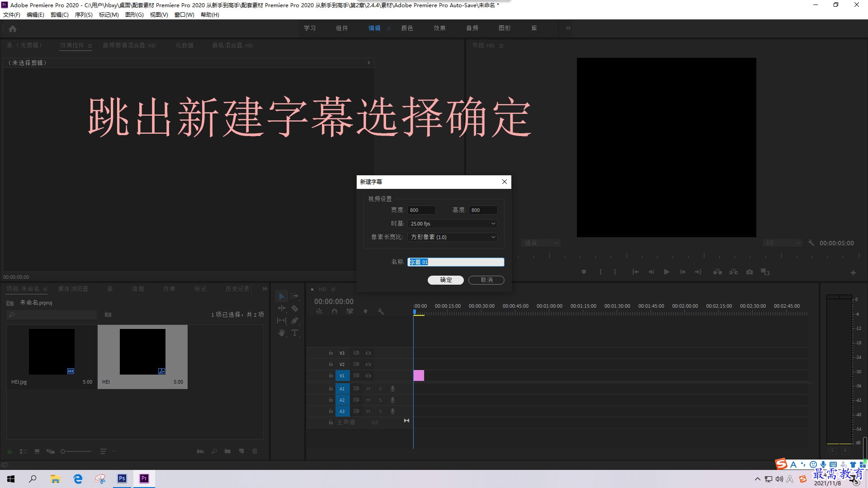The image size is (868, 488).
Task: Click the trash Clear icon in Project panel
Action: pos(255,451)
